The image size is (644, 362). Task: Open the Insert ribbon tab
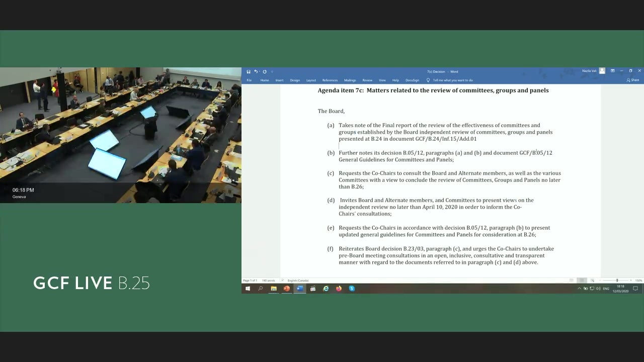click(x=279, y=80)
